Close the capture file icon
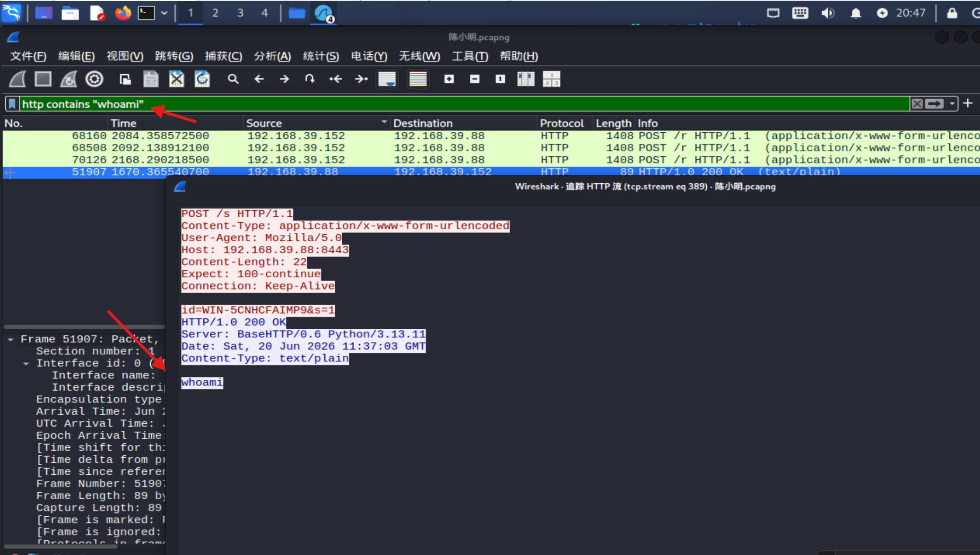The image size is (980, 555). 176,79
